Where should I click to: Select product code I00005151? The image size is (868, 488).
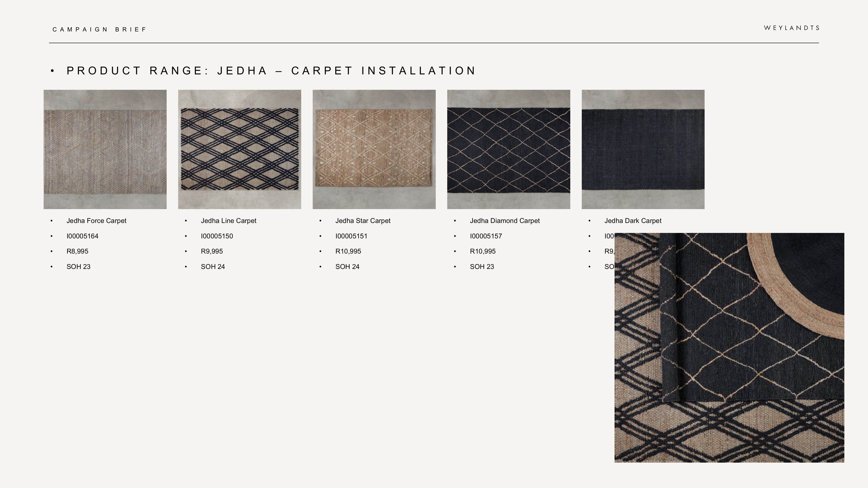click(351, 236)
